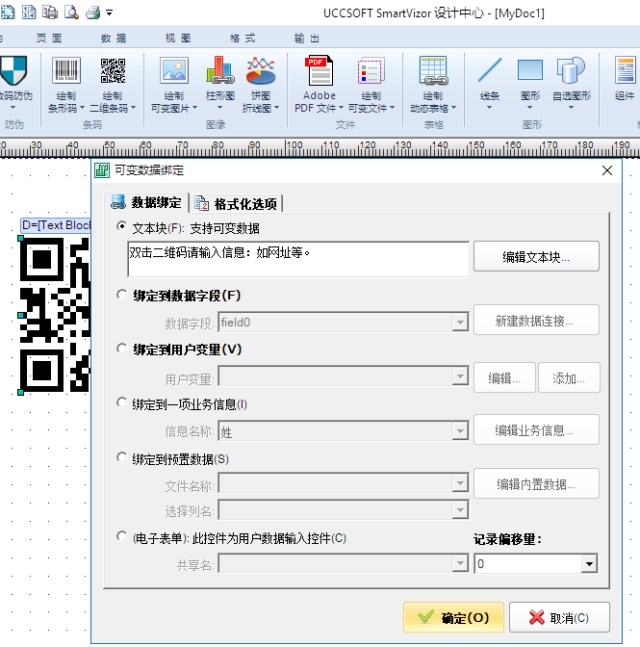Image resolution: width=640 pixels, height=647 pixels.
Task: Cancel with the 取消(C) button
Action: 559,617
